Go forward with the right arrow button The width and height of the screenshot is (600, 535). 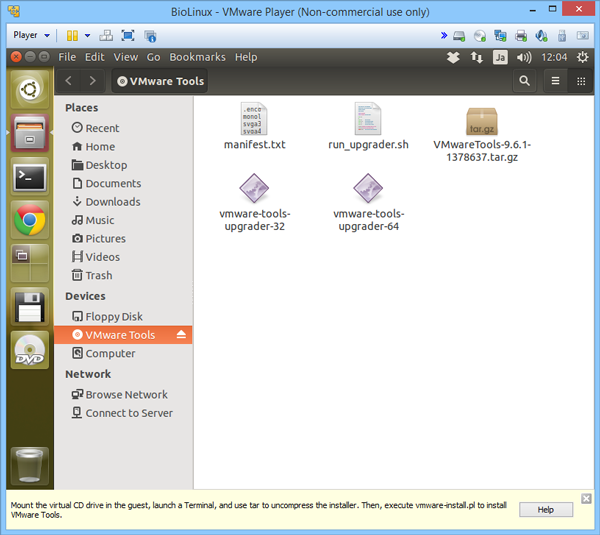[x=92, y=81]
